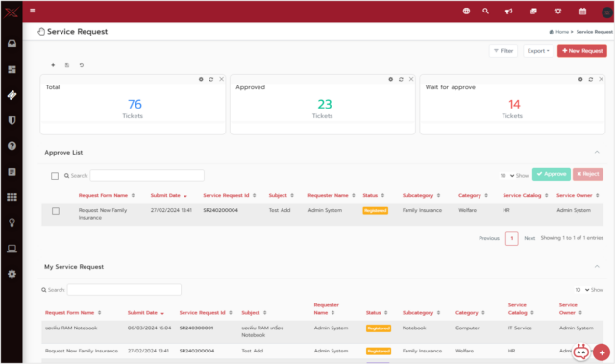
Task: Sort Approve List by Request Form Name
Action: (x=107, y=195)
